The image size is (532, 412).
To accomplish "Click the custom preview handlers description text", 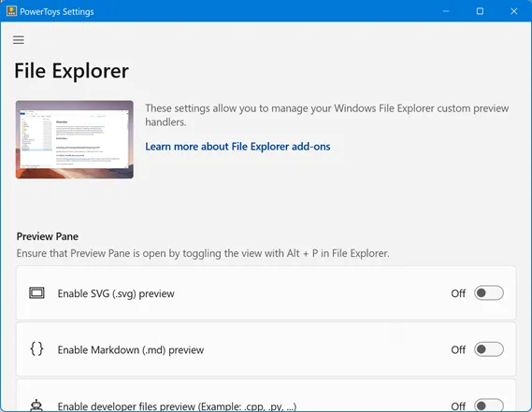I will click(x=327, y=115).
